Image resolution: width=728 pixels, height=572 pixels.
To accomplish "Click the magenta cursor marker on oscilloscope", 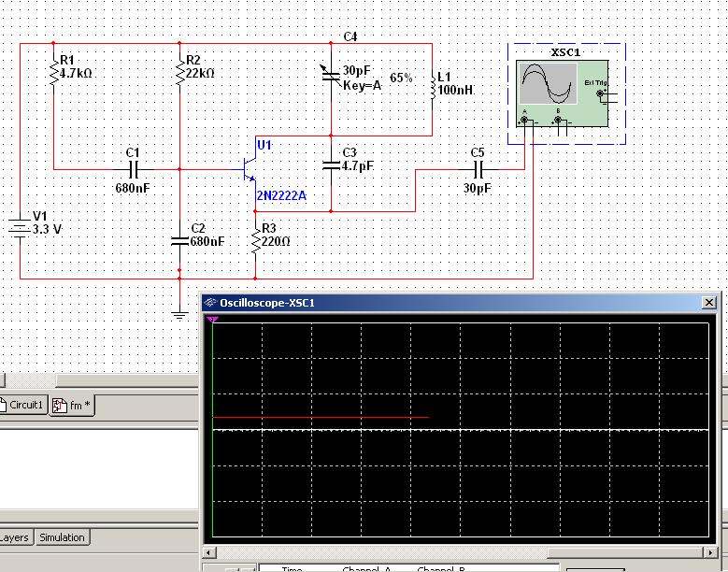I will point(212,320).
